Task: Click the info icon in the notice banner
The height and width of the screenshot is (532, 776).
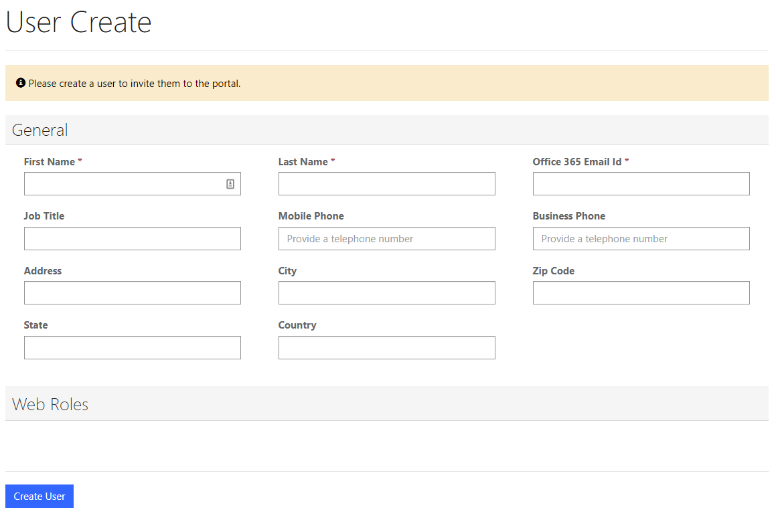Action: pos(20,82)
